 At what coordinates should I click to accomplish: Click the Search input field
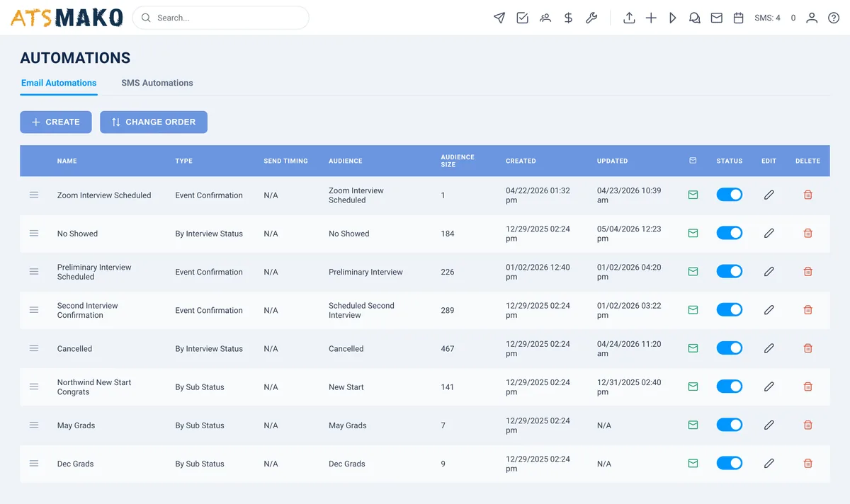pos(221,18)
